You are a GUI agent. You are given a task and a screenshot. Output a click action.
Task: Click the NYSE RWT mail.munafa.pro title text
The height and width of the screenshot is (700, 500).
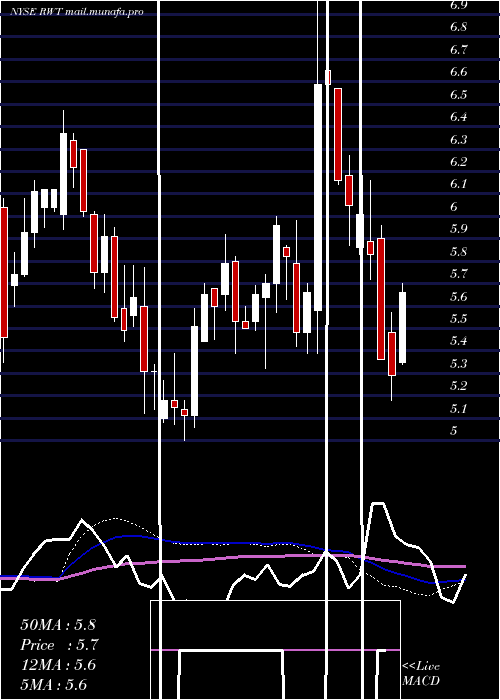(x=77, y=12)
